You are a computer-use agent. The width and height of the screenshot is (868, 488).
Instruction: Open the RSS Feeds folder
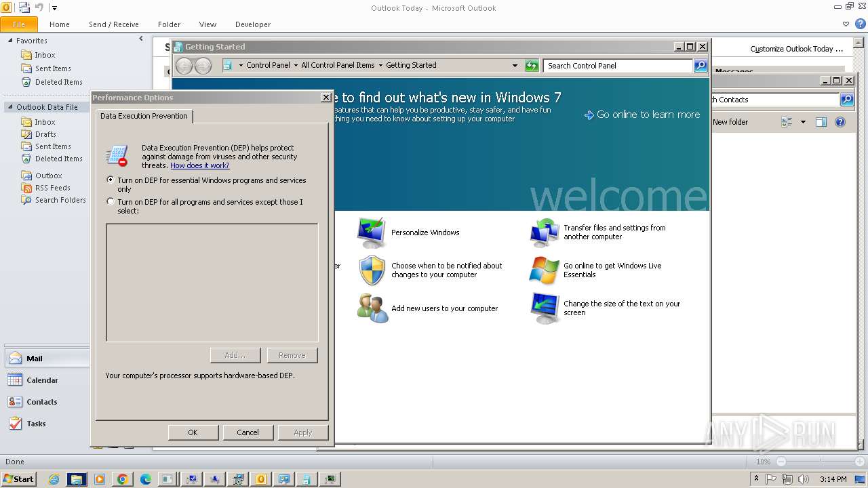[52, 188]
